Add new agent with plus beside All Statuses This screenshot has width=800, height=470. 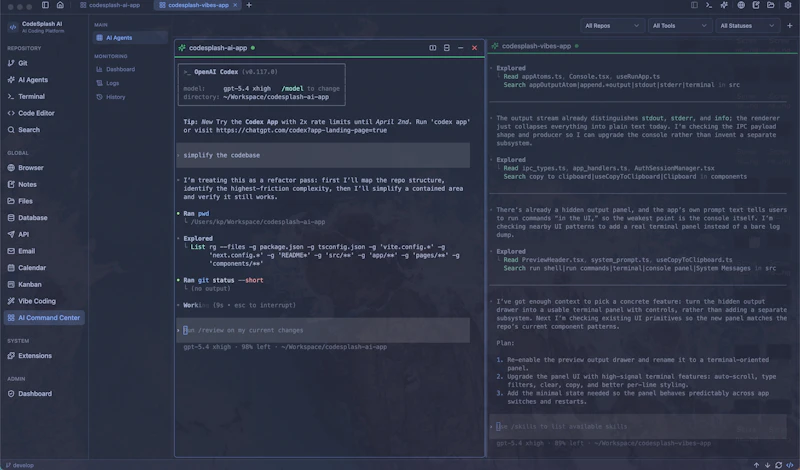[790, 26]
